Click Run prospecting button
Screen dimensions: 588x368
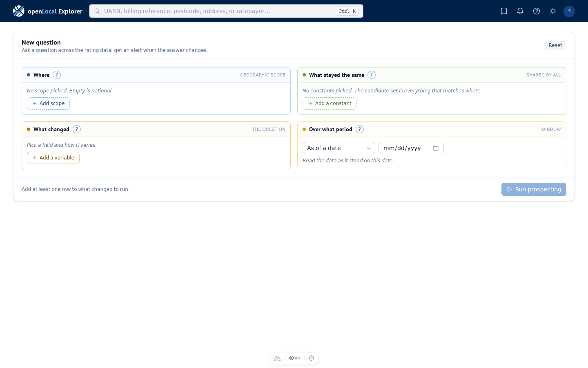tap(534, 189)
